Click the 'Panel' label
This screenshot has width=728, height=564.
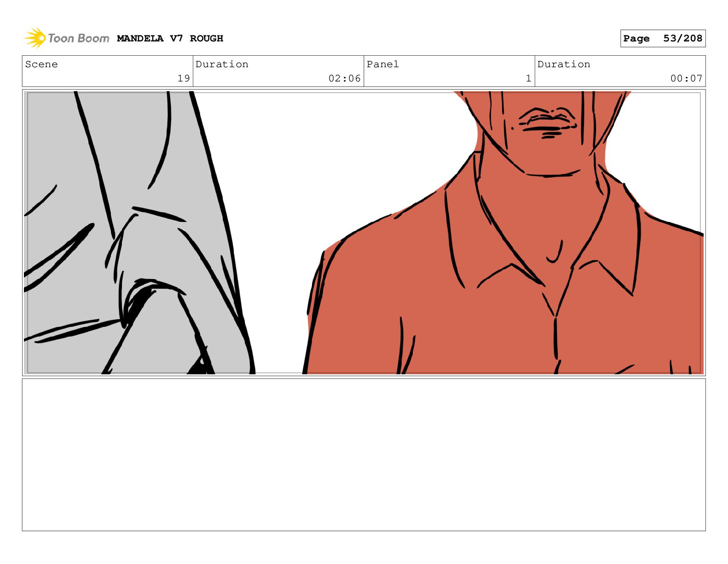pos(382,64)
